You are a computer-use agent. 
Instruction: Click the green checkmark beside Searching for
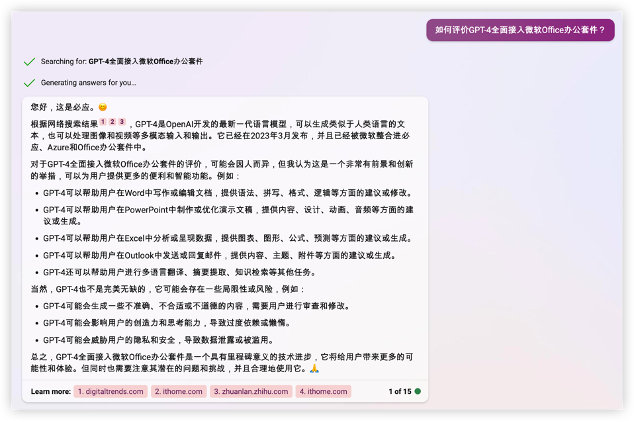pyautogui.click(x=30, y=62)
